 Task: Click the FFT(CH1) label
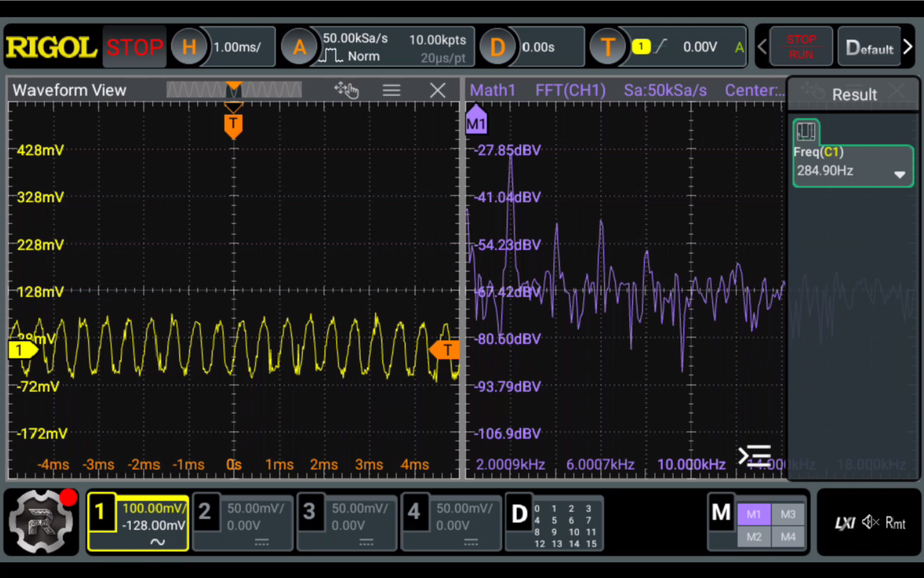tap(570, 90)
